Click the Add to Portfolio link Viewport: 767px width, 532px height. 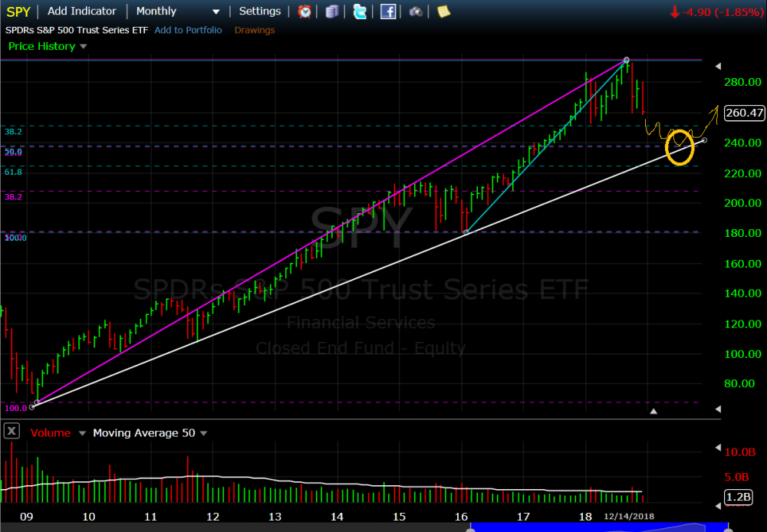[188, 30]
